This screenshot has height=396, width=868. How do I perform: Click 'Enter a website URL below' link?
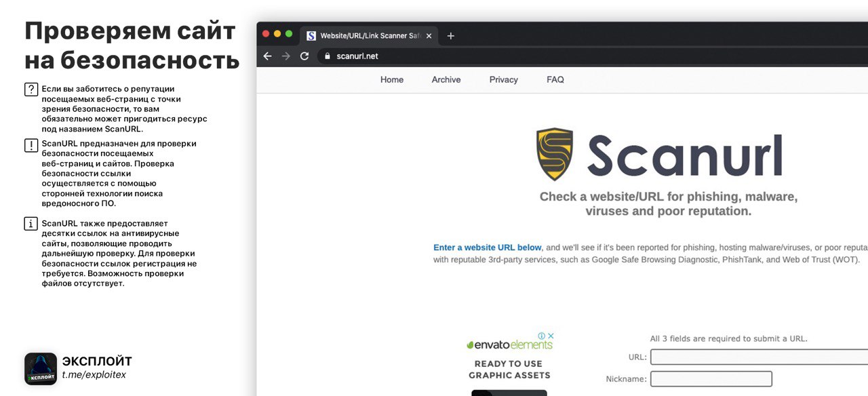click(488, 248)
